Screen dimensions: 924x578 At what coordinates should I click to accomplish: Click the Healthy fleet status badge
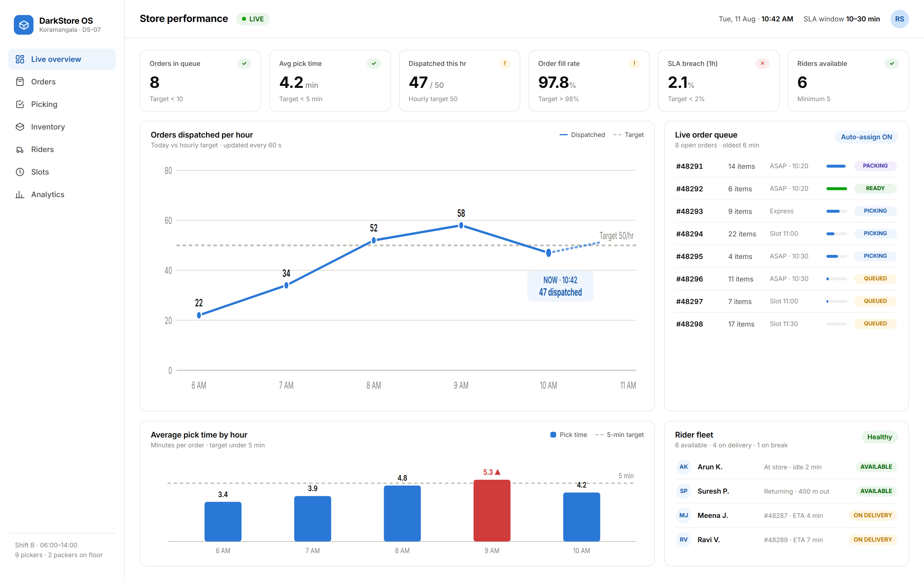click(x=879, y=437)
